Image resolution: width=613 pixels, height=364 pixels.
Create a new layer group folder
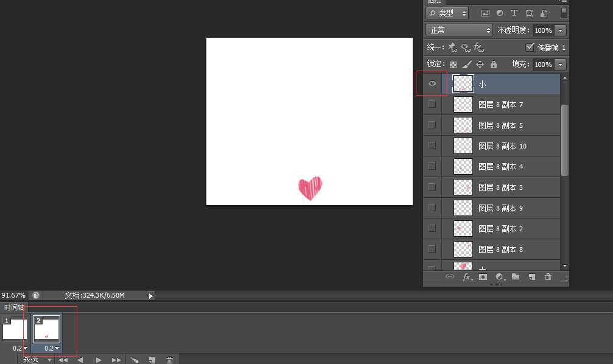coord(516,277)
